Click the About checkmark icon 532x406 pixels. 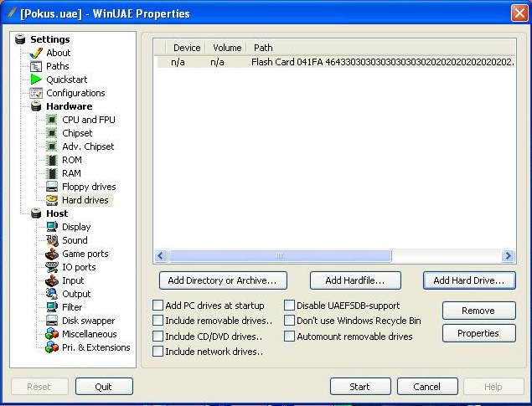point(36,53)
